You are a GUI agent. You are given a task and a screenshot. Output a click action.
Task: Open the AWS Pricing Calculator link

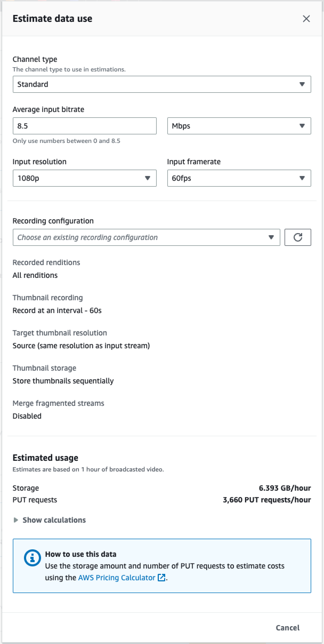[116, 578]
